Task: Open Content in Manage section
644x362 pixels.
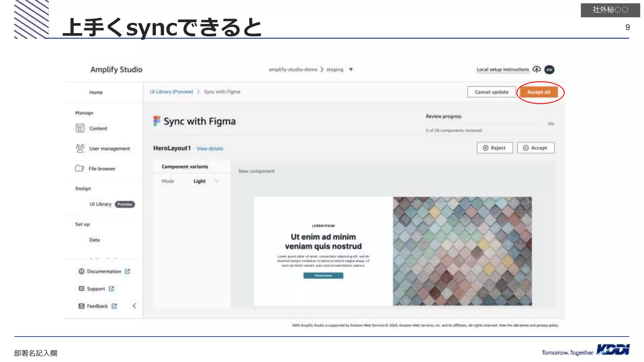Action: [x=98, y=129]
